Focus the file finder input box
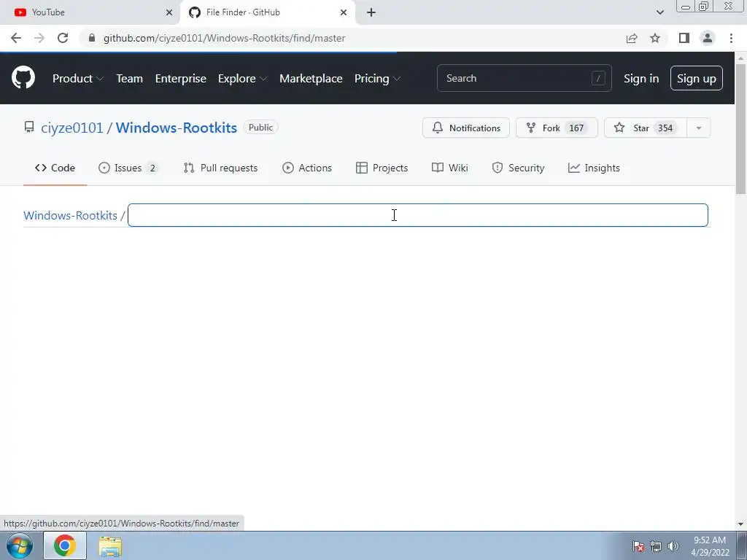Screen dimensions: 747x560 point(418,215)
